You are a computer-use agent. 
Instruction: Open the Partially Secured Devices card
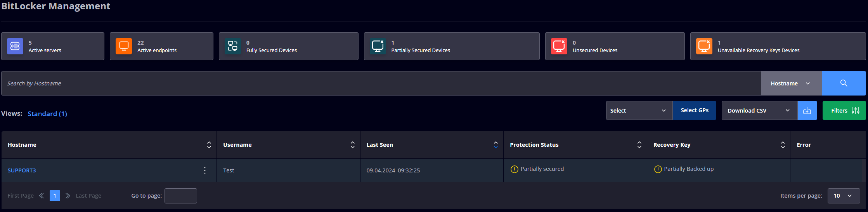pos(452,46)
